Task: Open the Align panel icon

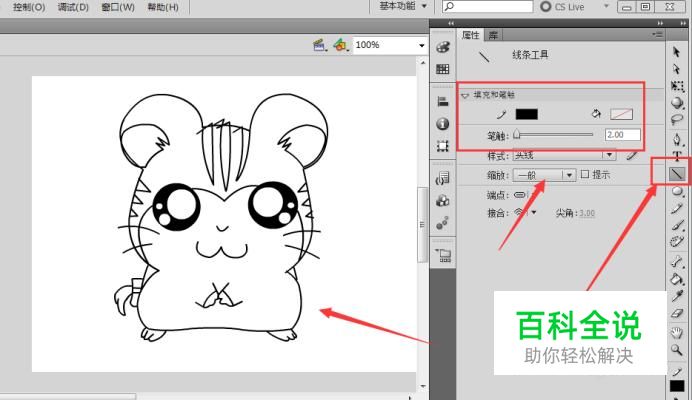Action: coord(443,102)
